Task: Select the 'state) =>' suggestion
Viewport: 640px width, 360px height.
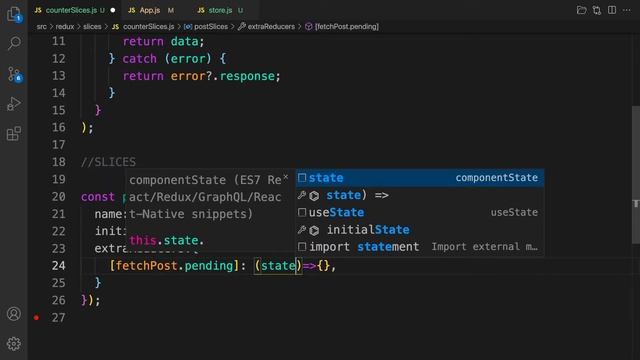Action: [x=420, y=195]
